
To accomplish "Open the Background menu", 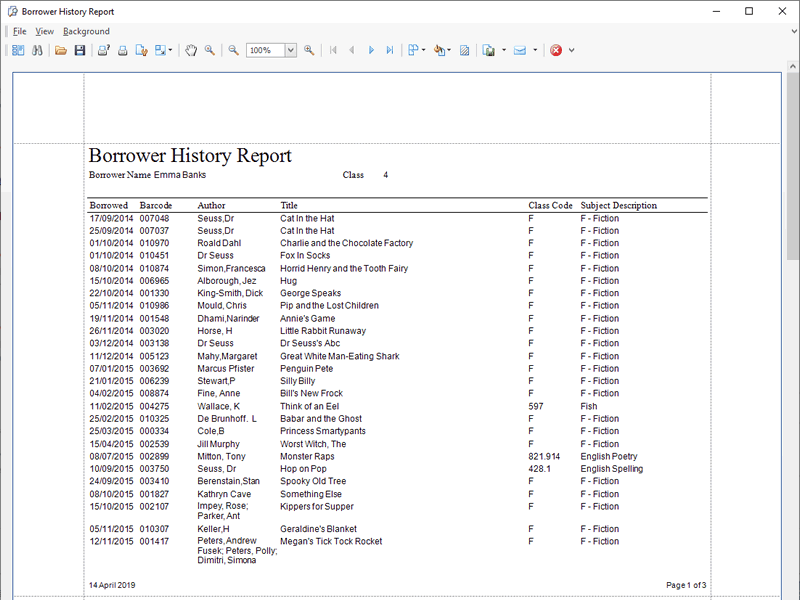I will coord(86,31).
